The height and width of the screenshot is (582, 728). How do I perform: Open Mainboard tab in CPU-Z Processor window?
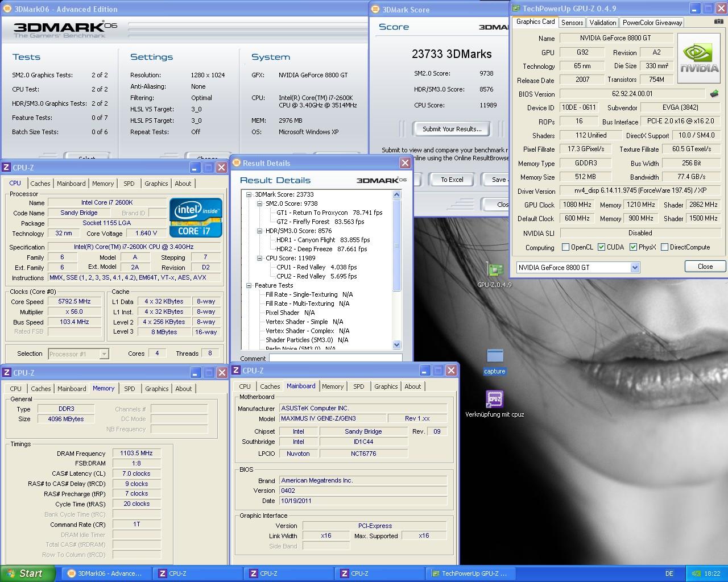click(x=71, y=184)
